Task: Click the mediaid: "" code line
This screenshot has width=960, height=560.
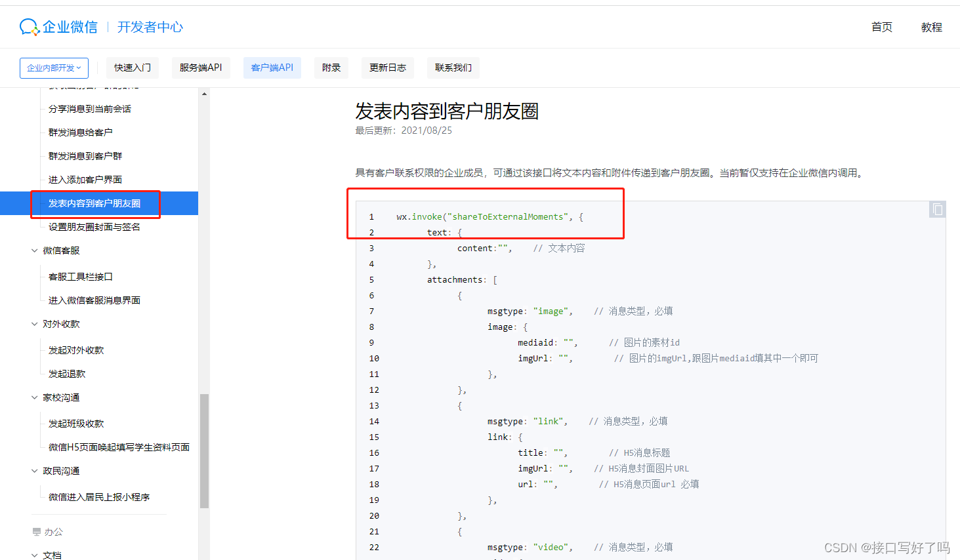Action: 548,343
